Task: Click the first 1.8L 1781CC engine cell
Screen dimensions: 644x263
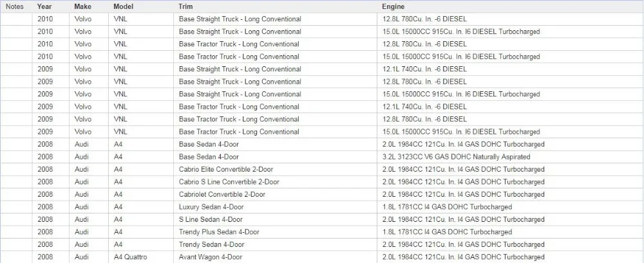Action: [x=510, y=207]
